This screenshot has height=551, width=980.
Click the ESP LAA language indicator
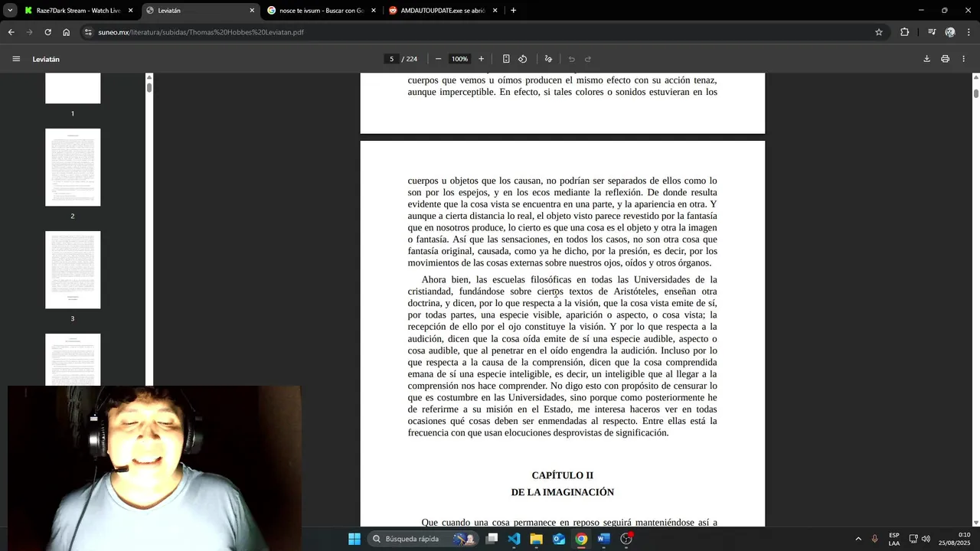pos(894,539)
